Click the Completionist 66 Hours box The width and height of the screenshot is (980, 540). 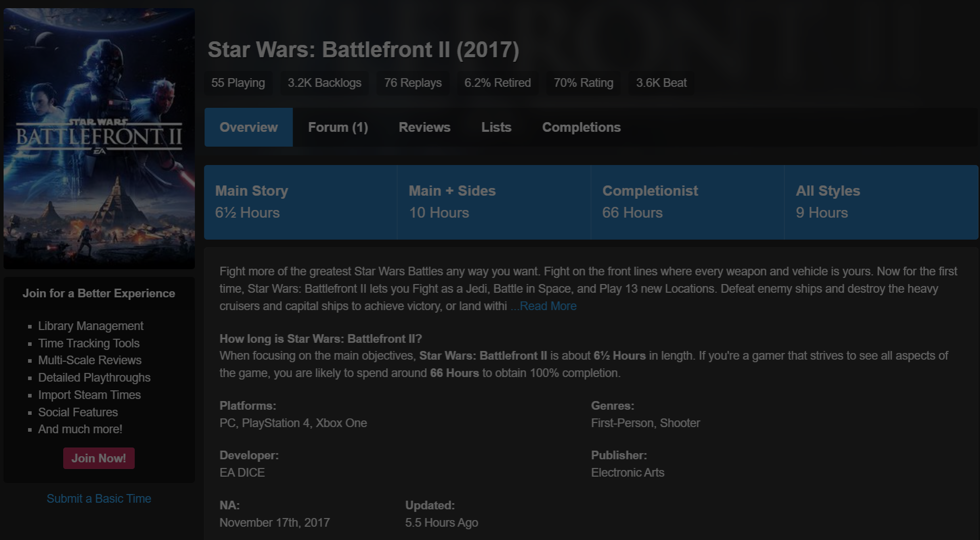688,202
